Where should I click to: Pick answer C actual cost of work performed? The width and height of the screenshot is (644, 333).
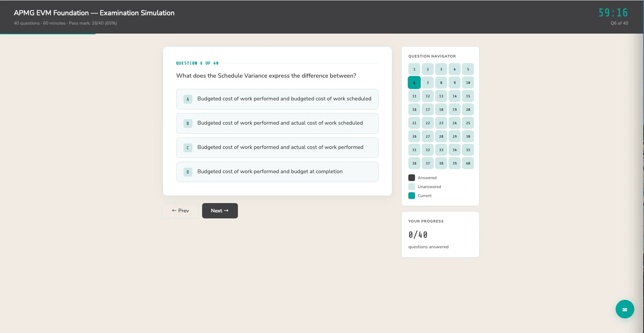(277, 147)
